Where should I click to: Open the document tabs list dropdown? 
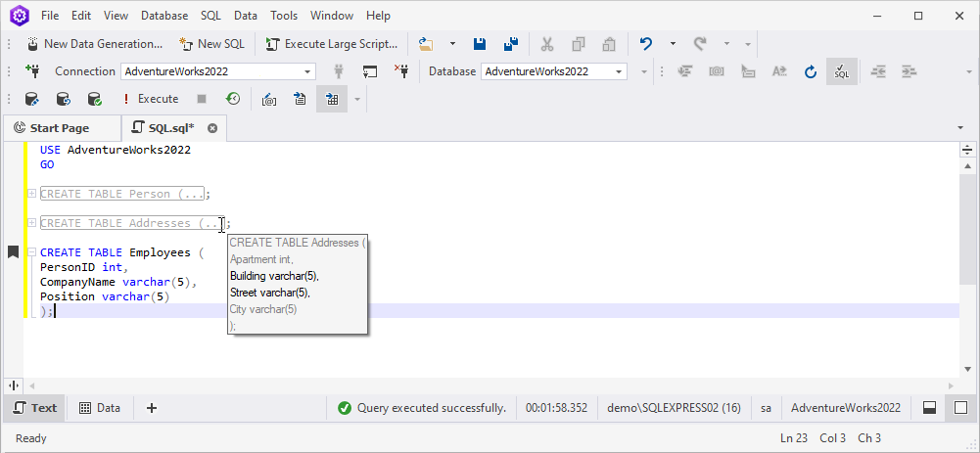coord(960,127)
